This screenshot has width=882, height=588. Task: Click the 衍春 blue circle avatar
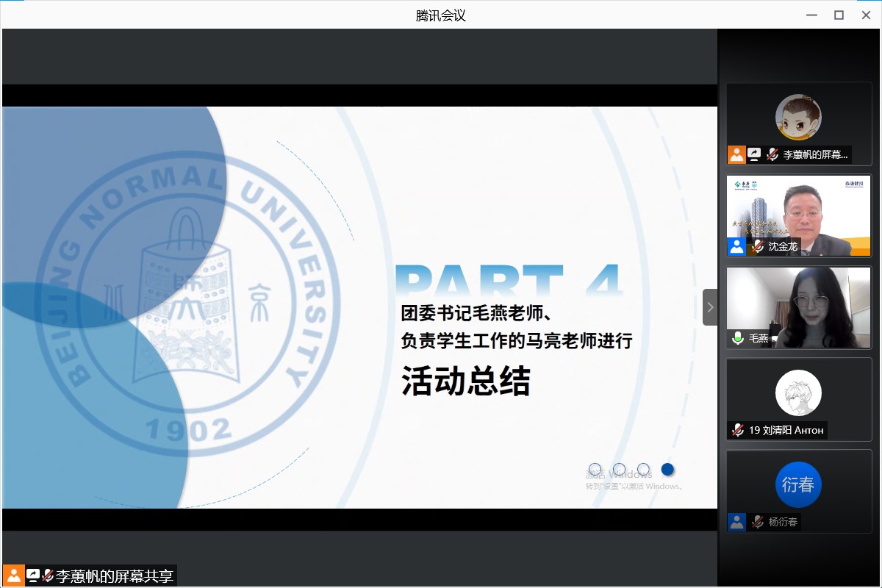coord(798,484)
